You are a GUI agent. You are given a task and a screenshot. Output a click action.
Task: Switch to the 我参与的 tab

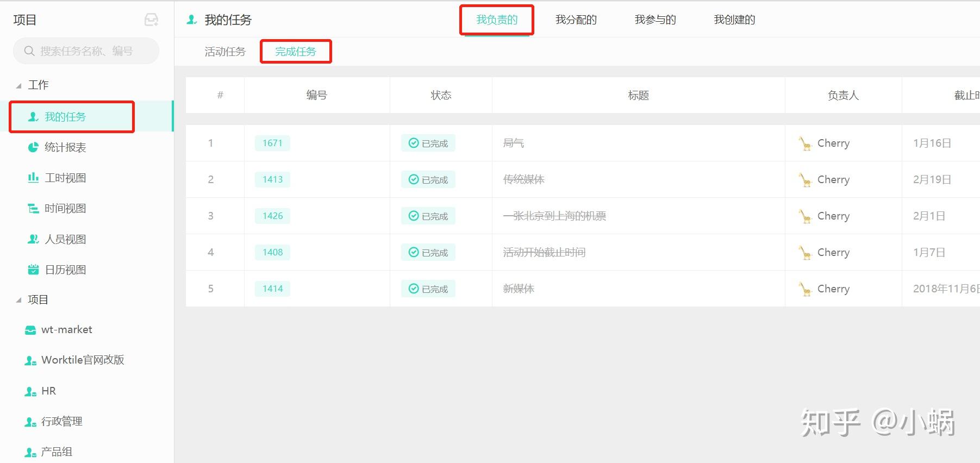click(x=656, y=20)
